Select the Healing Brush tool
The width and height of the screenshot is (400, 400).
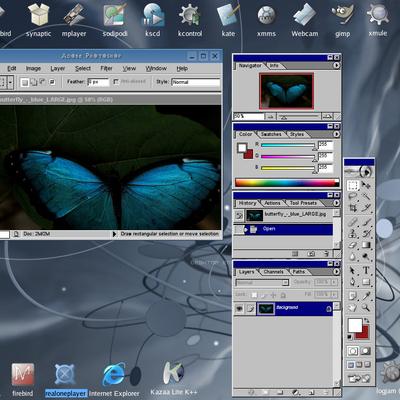coord(353,222)
